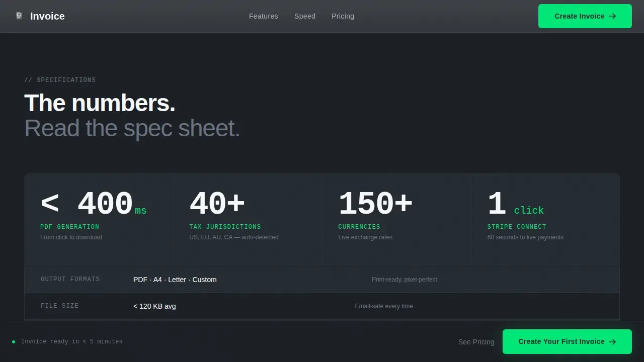Click 'From click to download' caption

[x=71, y=237]
